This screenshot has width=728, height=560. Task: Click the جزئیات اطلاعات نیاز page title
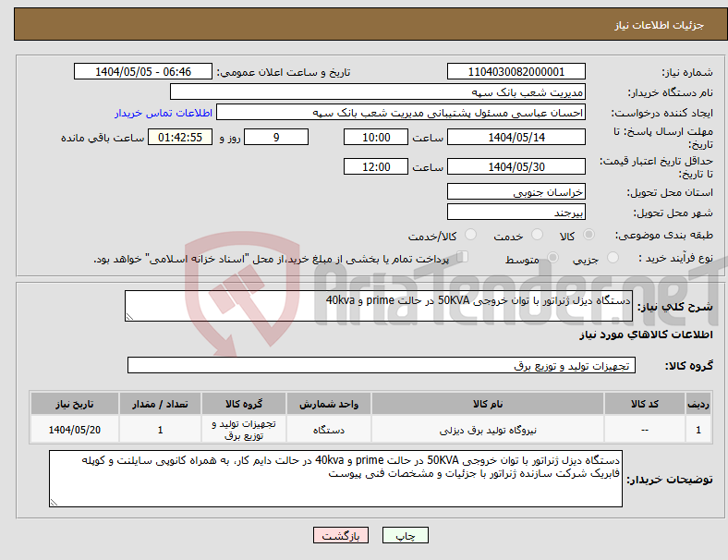[660, 25]
